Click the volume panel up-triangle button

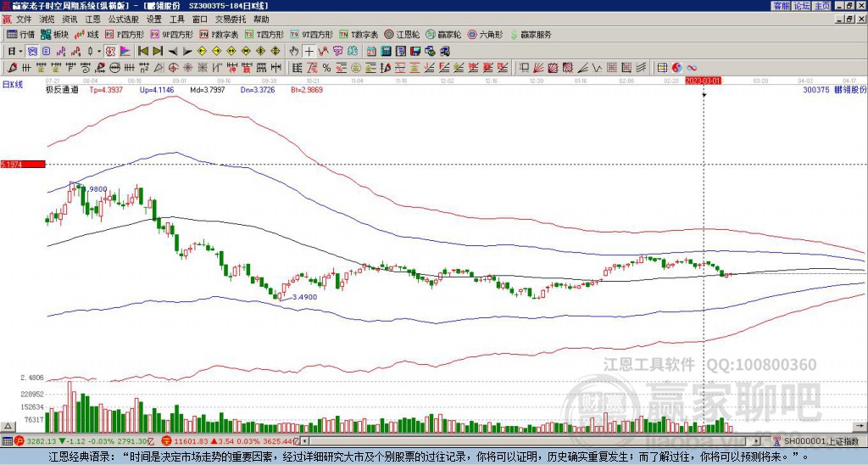(x=8, y=426)
